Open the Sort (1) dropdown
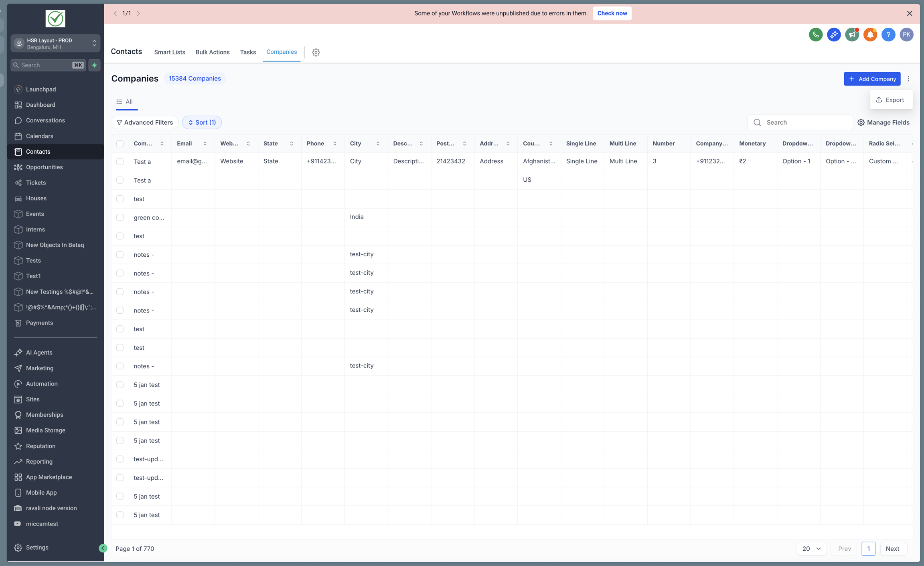The height and width of the screenshot is (566, 924). [x=202, y=122]
